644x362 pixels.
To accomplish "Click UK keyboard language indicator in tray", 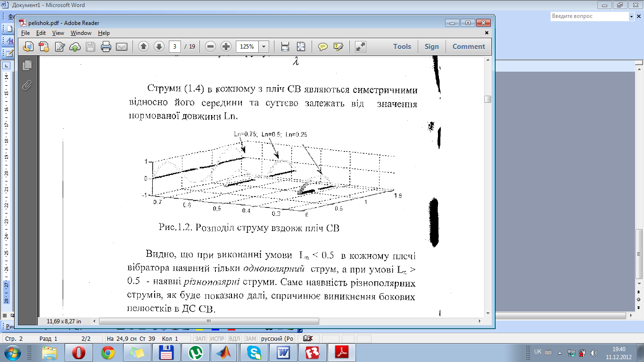I will [538, 351].
